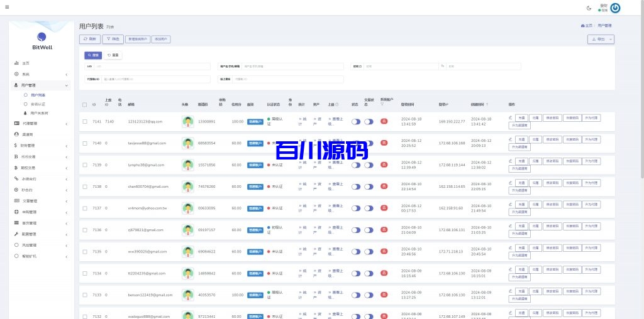
Task: Tick the checkbox for row 7138
Action: 85,187
